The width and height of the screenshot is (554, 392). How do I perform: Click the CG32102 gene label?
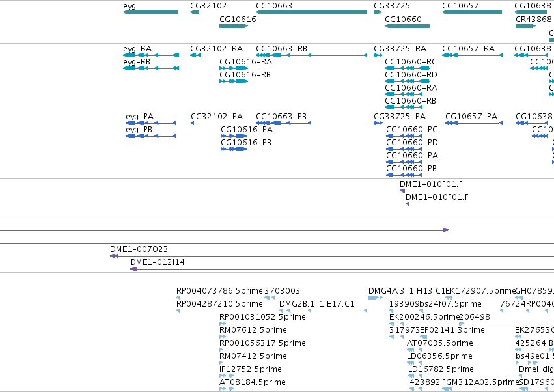pyautogui.click(x=208, y=6)
